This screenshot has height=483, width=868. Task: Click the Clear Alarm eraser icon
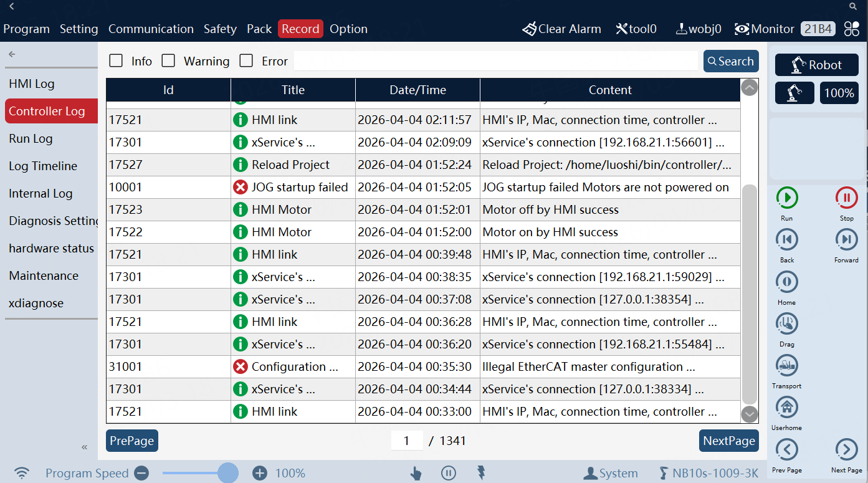(x=529, y=29)
